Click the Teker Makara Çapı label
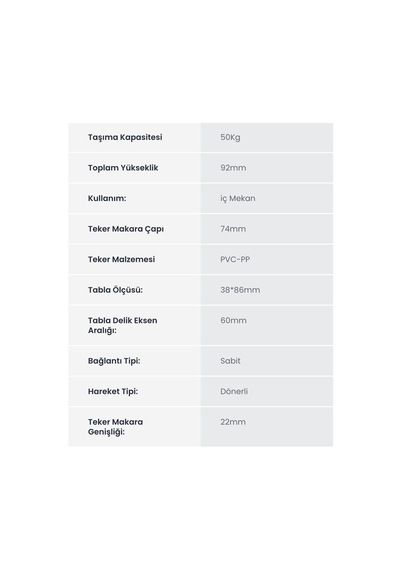Viewport: 400px width, 570px height. tap(126, 229)
